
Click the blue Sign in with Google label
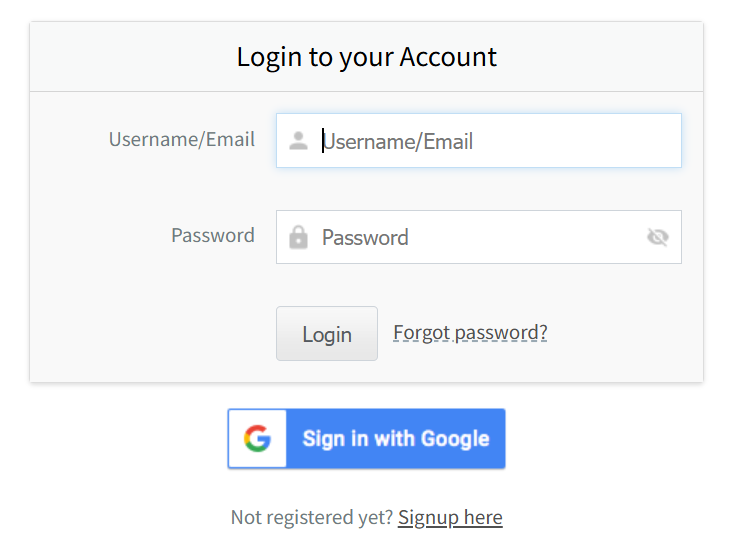pos(396,438)
